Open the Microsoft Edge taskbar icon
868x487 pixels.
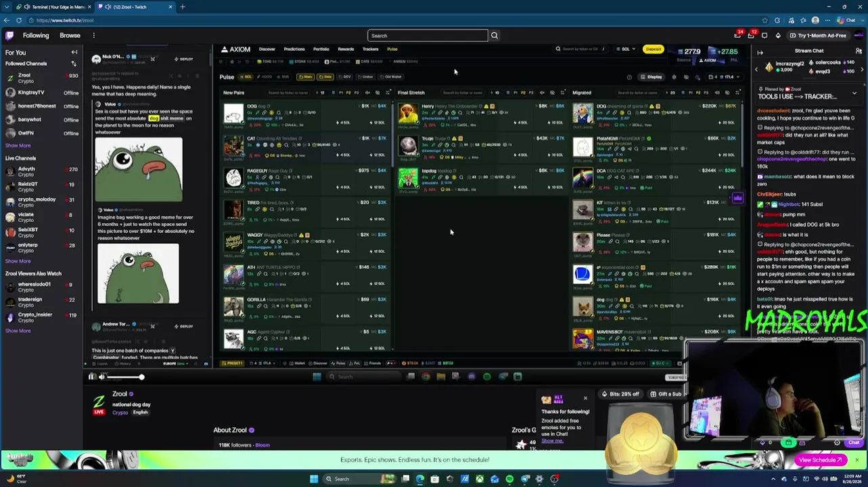pos(420,479)
